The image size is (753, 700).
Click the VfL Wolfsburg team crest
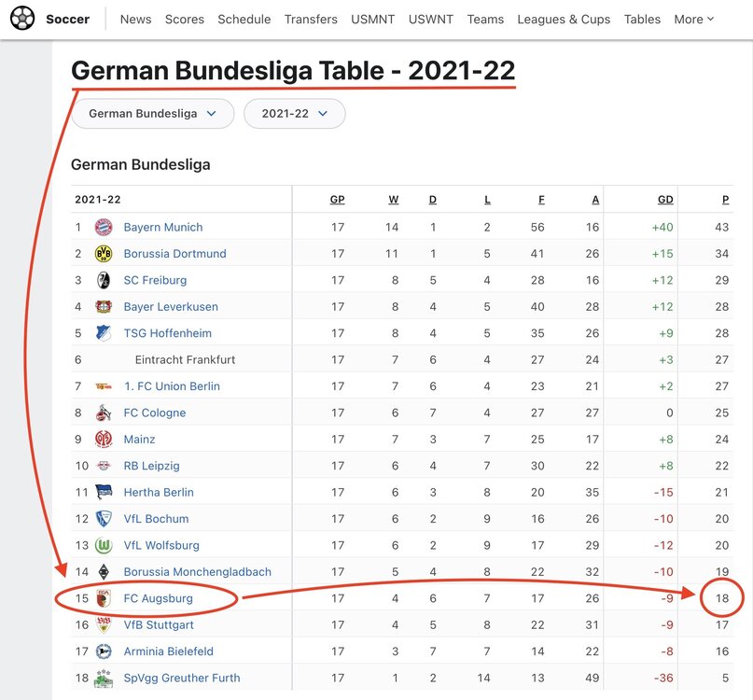click(104, 545)
